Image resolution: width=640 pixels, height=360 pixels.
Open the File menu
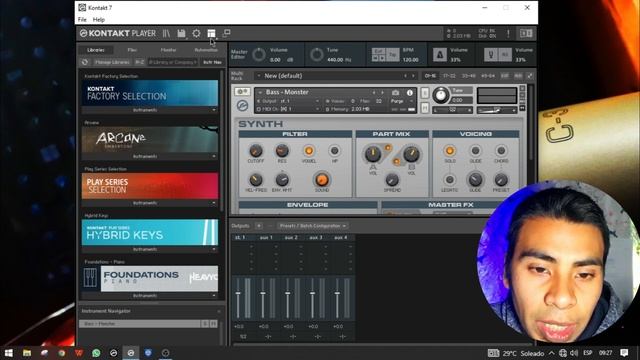pos(82,20)
